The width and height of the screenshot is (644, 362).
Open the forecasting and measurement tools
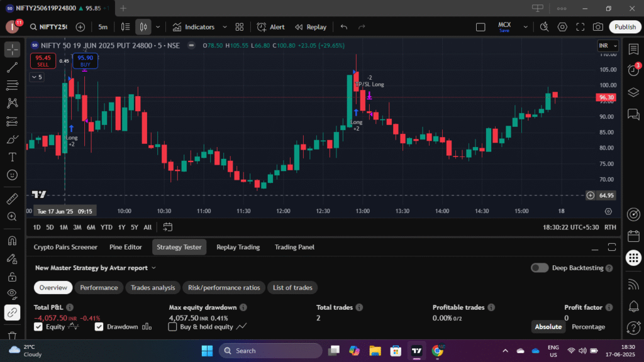13,121
